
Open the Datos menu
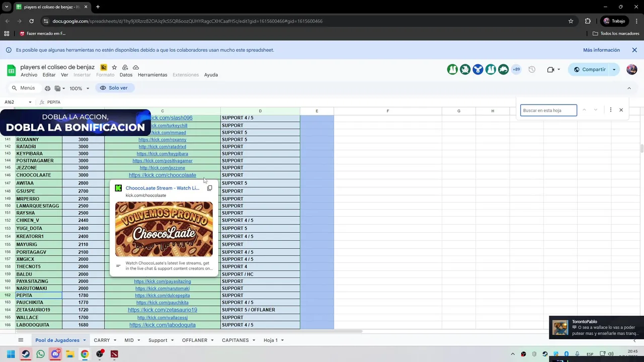click(126, 75)
